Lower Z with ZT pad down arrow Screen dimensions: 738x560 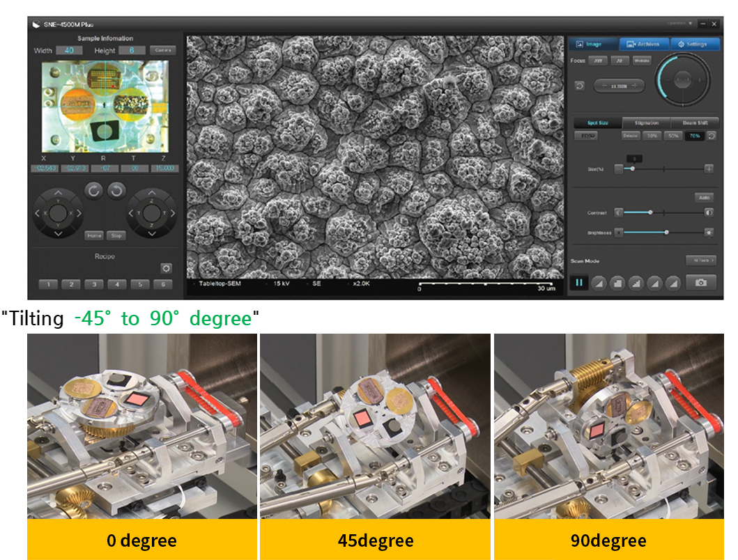151,233
